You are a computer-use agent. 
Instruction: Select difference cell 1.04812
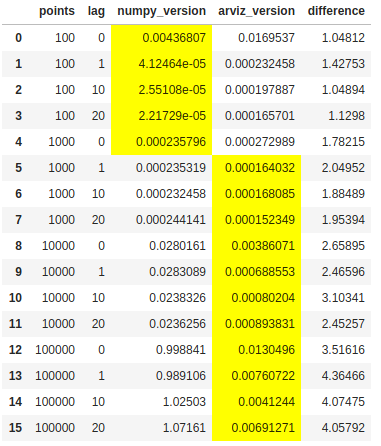pos(336,38)
